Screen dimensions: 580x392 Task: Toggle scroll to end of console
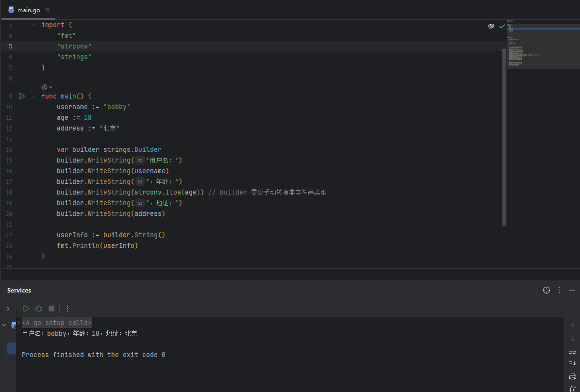click(573, 364)
